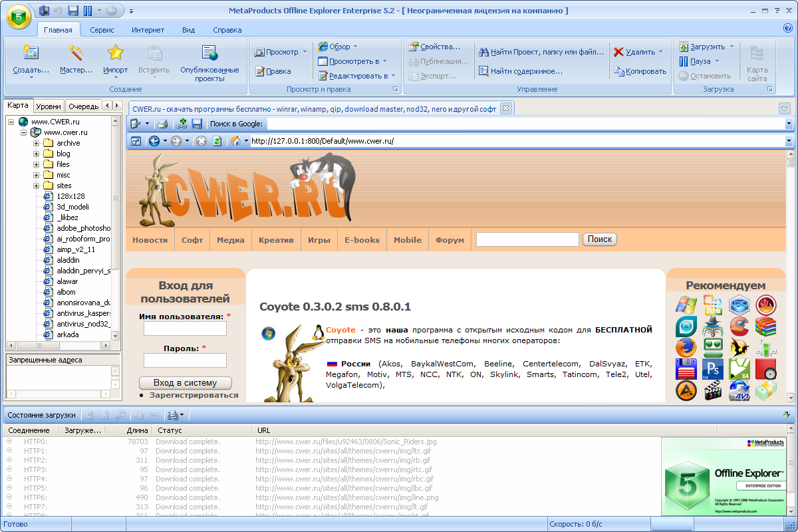
Task: Open the browser tab list dropdown
Action: point(785,108)
